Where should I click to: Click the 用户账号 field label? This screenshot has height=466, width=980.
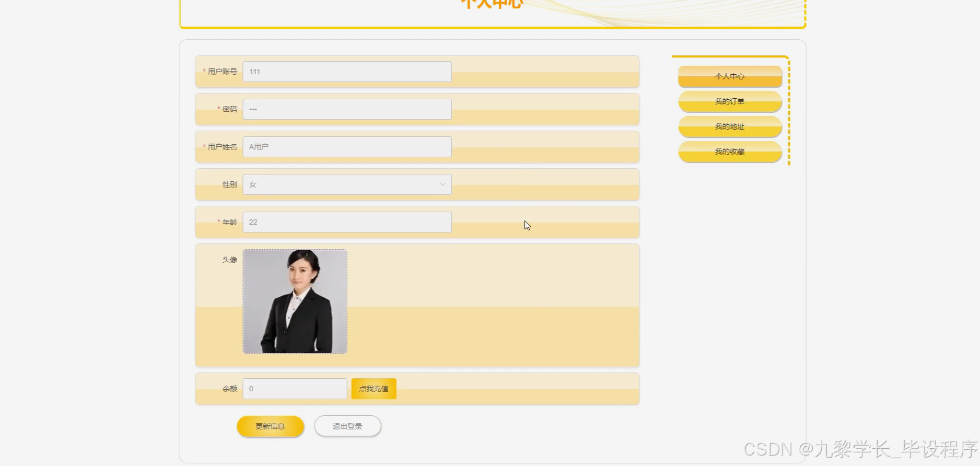tap(222, 72)
